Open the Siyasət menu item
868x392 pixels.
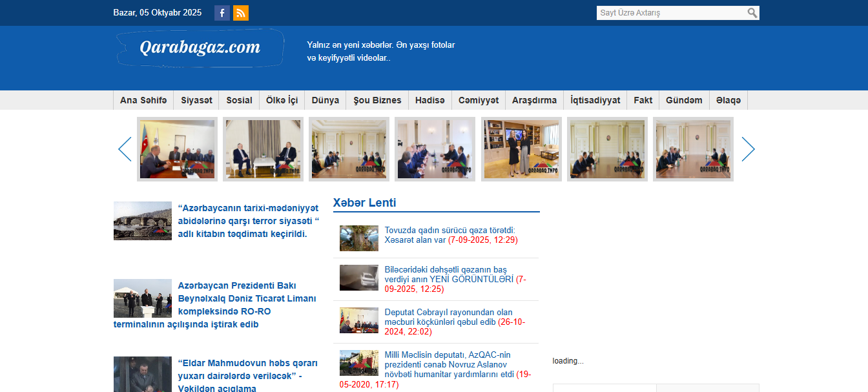pyautogui.click(x=196, y=100)
